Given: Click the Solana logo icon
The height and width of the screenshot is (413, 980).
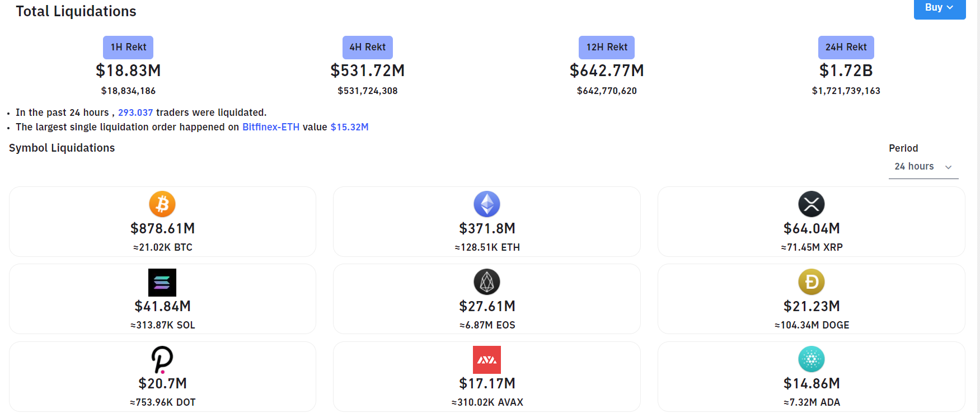Looking at the screenshot, I should coord(162,283).
